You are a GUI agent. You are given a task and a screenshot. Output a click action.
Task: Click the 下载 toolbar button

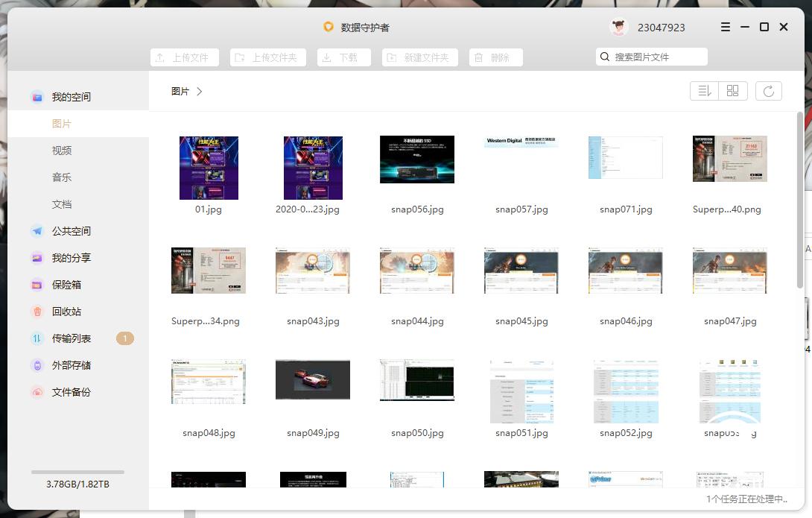pos(344,57)
